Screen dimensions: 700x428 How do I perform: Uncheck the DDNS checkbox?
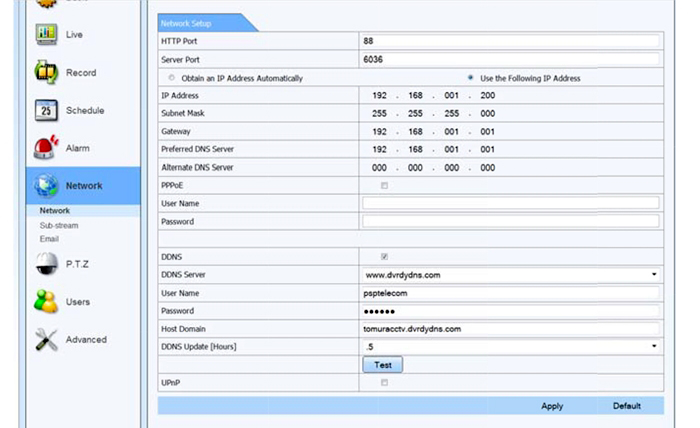(x=384, y=257)
